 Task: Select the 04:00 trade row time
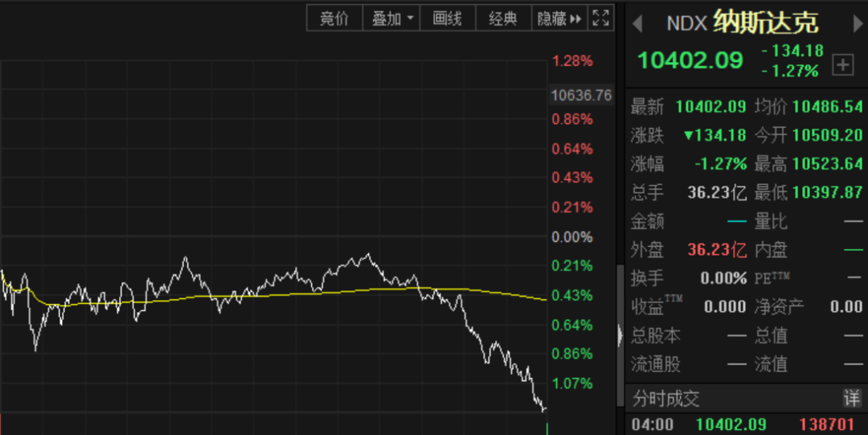coord(653,425)
